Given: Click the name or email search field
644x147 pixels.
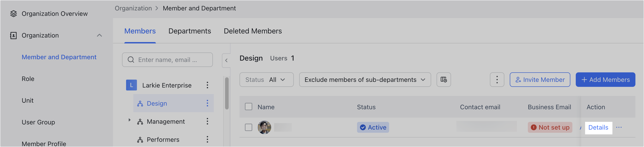Looking at the screenshot, I should point(170,60).
